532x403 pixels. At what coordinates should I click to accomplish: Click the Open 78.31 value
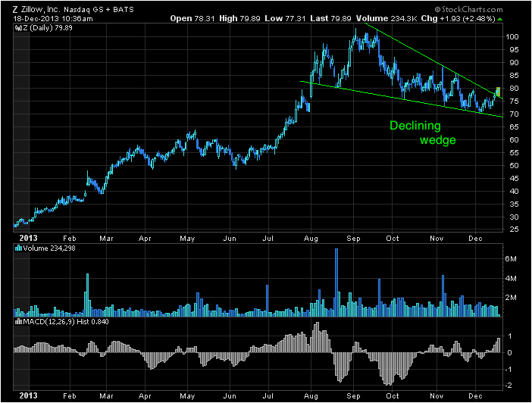click(x=192, y=19)
